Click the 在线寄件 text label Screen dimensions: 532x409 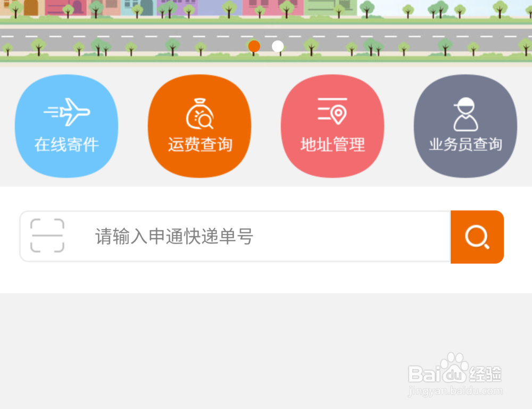click(66, 145)
